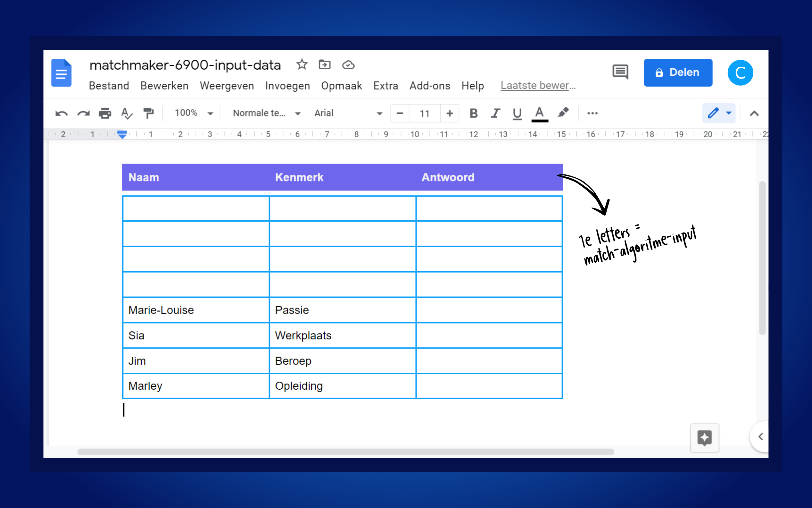Viewport: 812px width, 508px height.
Task: Click the blue Delen button
Action: 678,72
